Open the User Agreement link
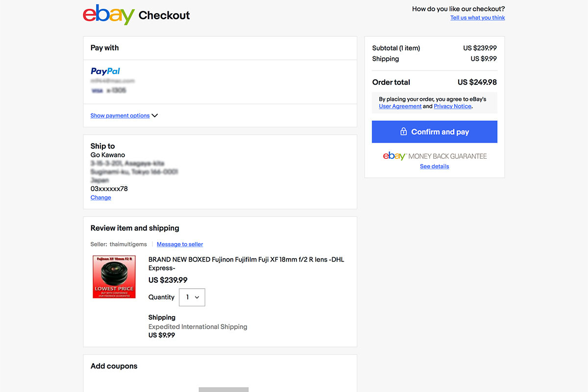Image resolution: width=588 pixels, height=392 pixels. tap(400, 106)
